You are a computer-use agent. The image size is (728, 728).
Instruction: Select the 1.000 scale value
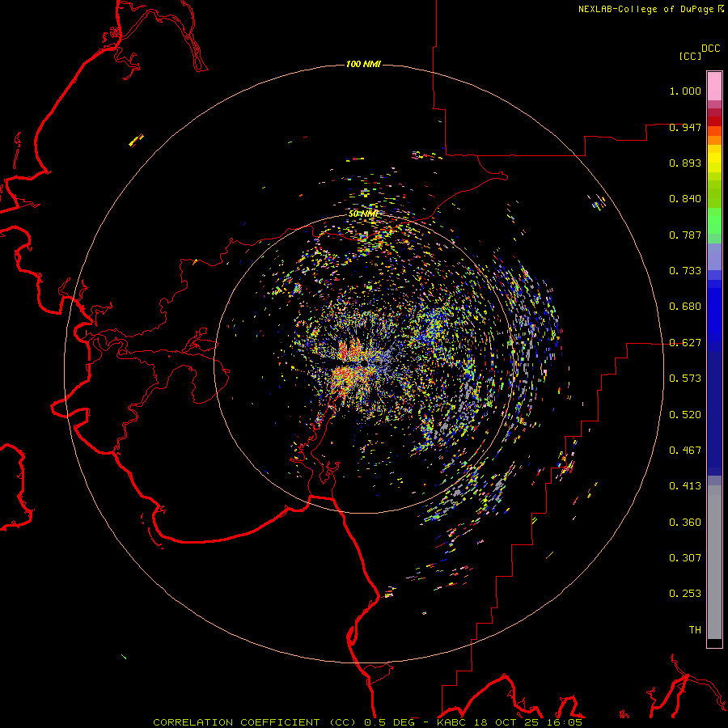pyautogui.click(x=685, y=91)
